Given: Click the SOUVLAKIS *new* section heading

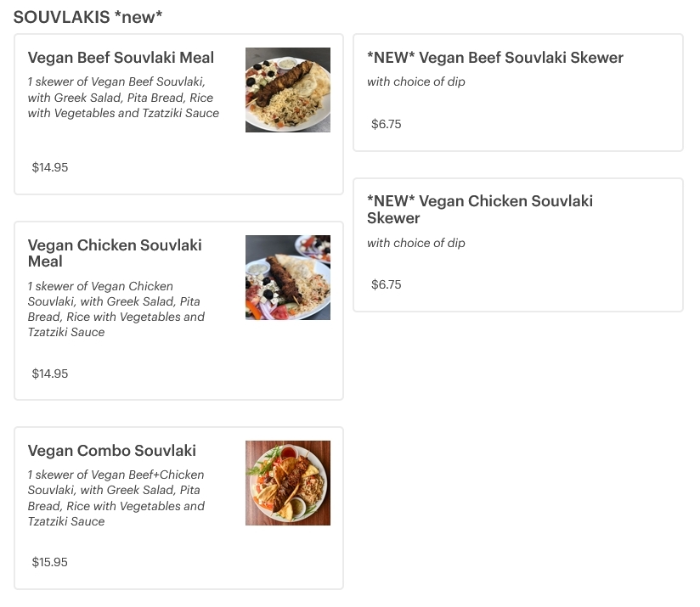Looking at the screenshot, I should [x=88, y=17].
